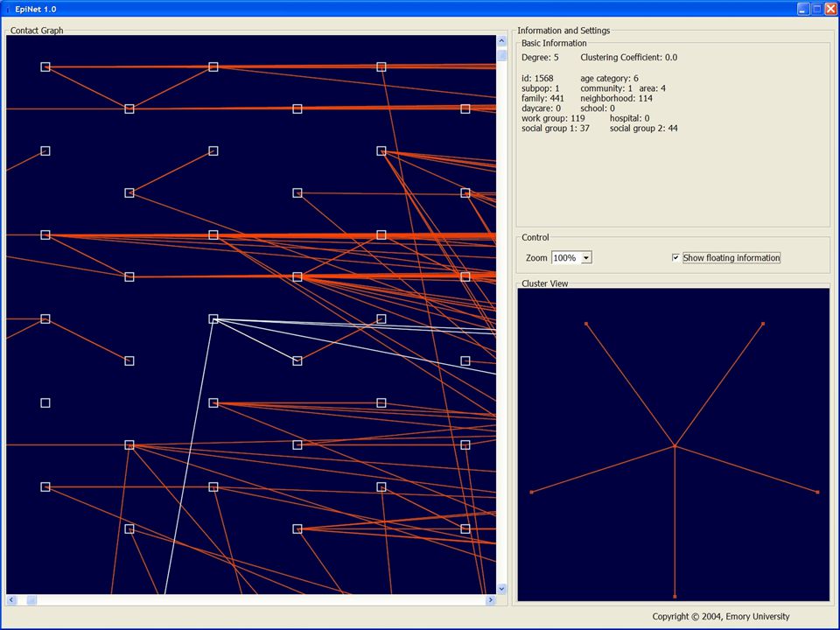840x630 pixels.
Task: Click the 'family: 441' text
Action: pyautogui.click(x=542, y=99)
